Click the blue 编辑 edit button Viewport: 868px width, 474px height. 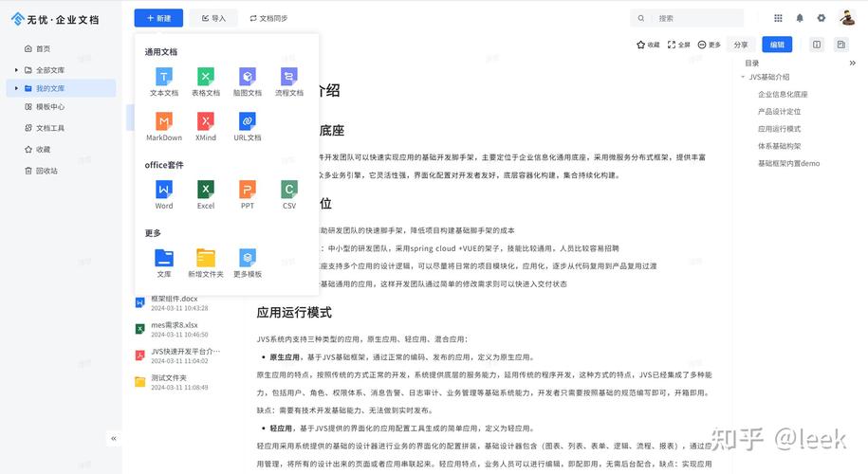[777, 45]
